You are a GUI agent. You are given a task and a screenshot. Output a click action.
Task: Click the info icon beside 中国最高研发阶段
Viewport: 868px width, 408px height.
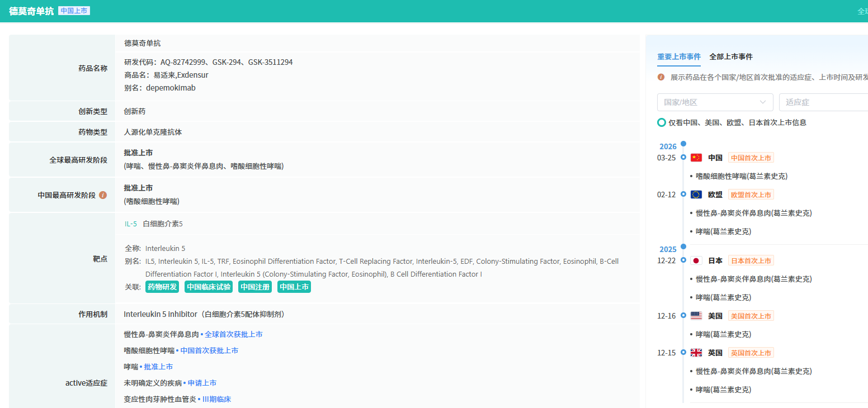click(x=103, y=195)
